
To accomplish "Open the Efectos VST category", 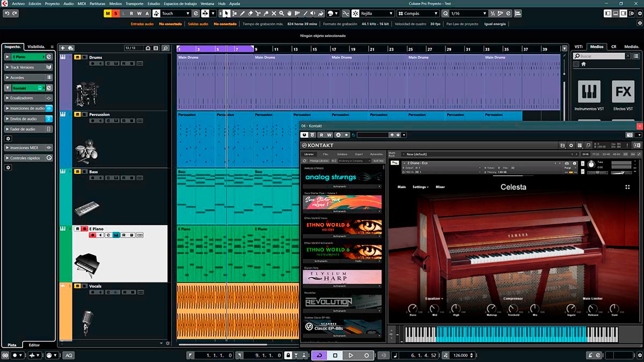I will [x=623, y=92].
